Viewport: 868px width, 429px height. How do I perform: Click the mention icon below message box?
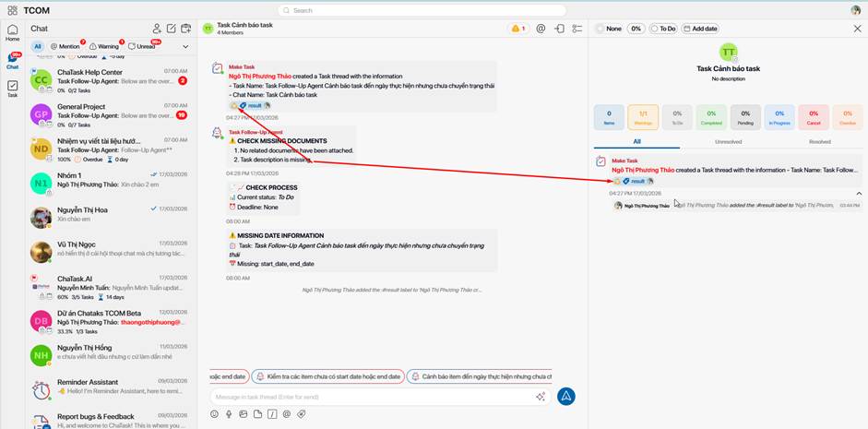pyautogui.click(x=286, y=414)
